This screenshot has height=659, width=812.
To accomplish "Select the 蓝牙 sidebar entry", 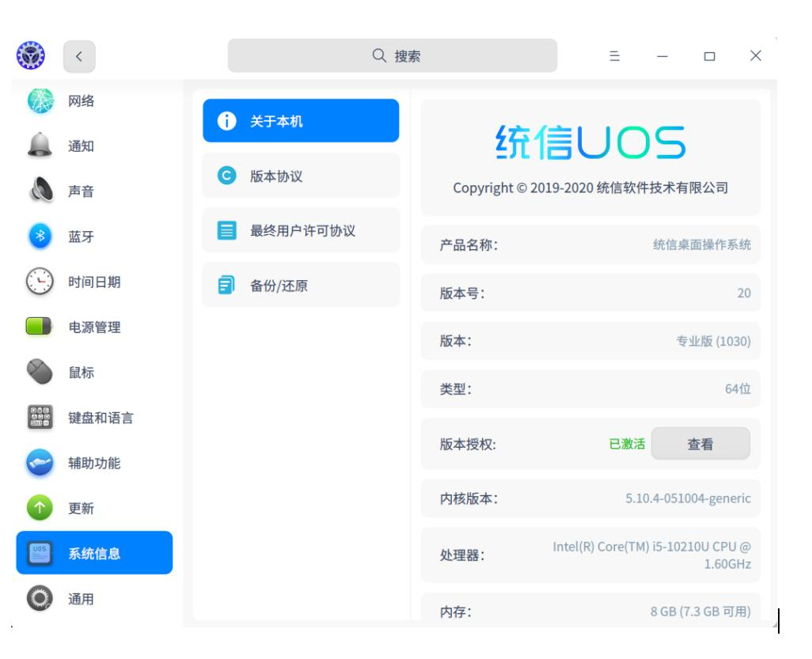I will click(94, 237).
